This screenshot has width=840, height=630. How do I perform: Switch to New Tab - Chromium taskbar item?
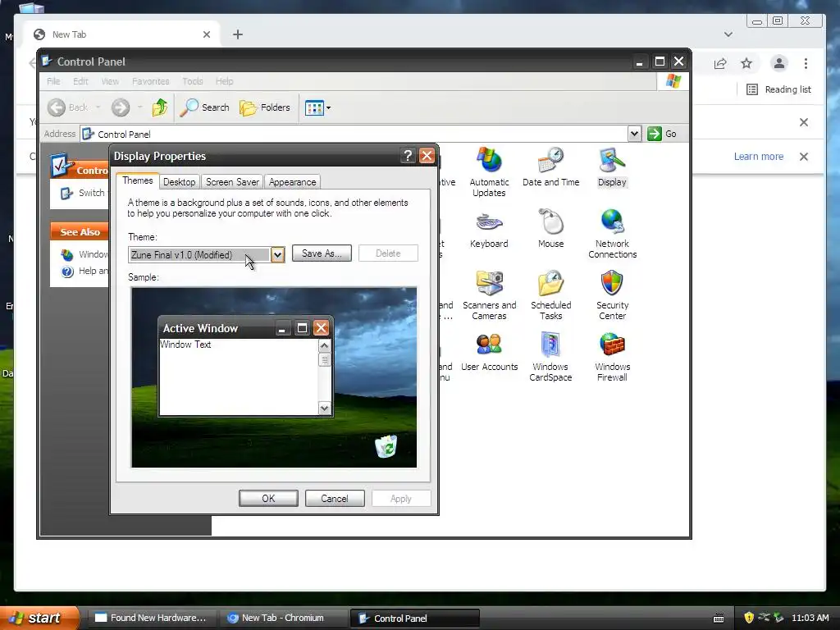click(x=282, y=618)
